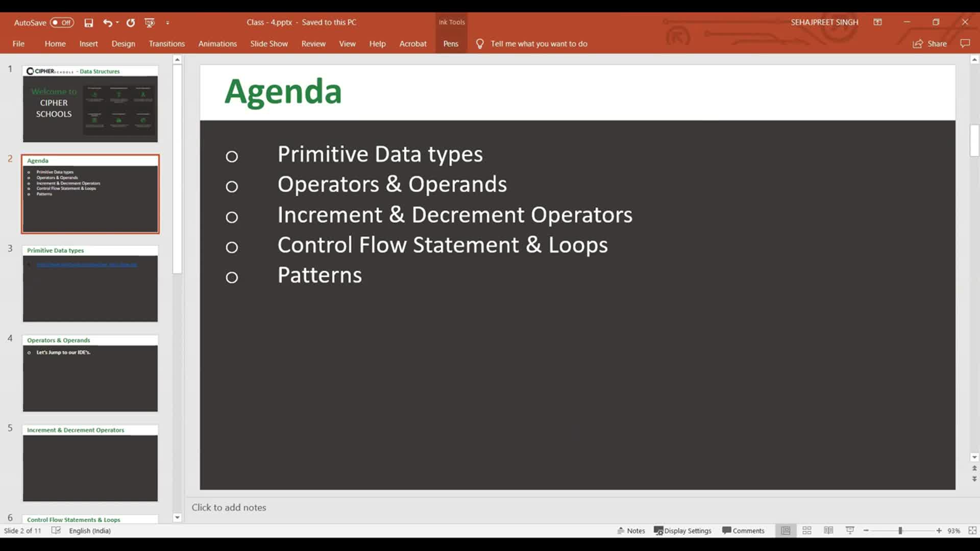Expand Customize Quick Access Toolbar dropdown
This screenshot has height=551, width=980.
167,22
